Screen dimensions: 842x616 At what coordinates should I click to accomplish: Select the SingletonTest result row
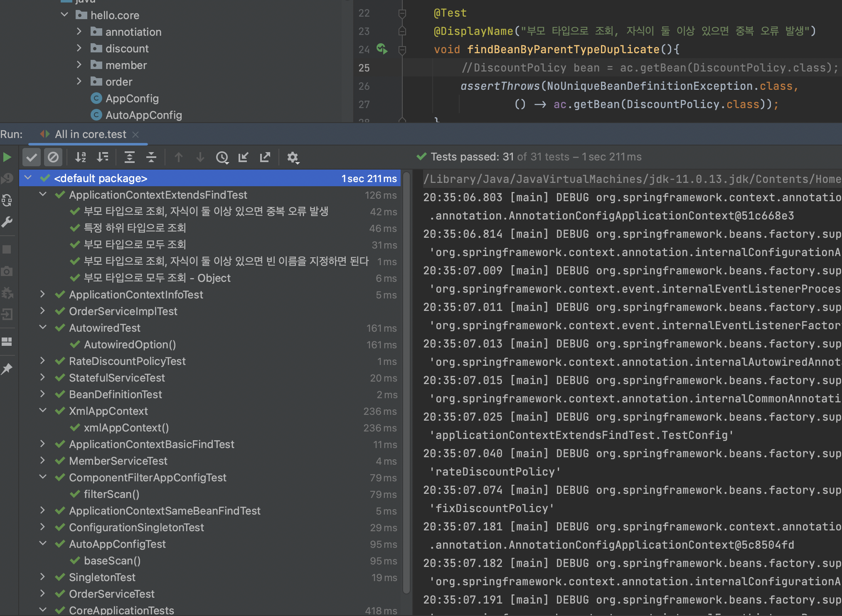[x=210, y=577]
